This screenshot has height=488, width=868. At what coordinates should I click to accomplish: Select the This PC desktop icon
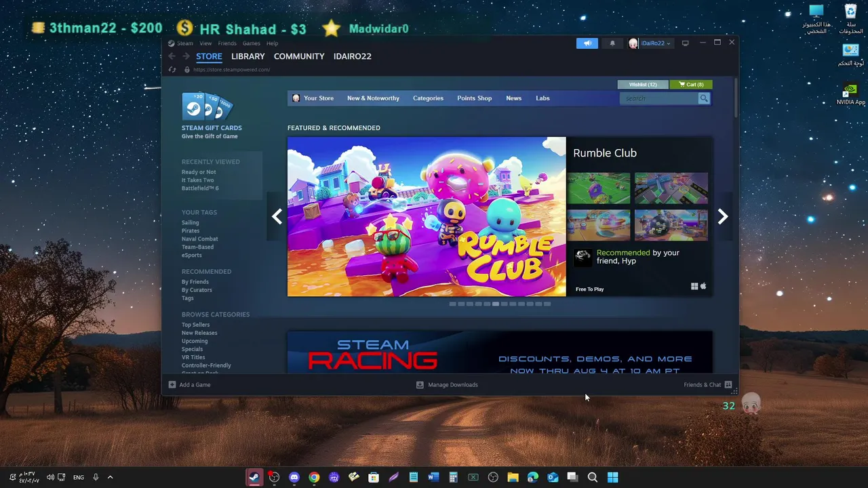tap(816, 19)
